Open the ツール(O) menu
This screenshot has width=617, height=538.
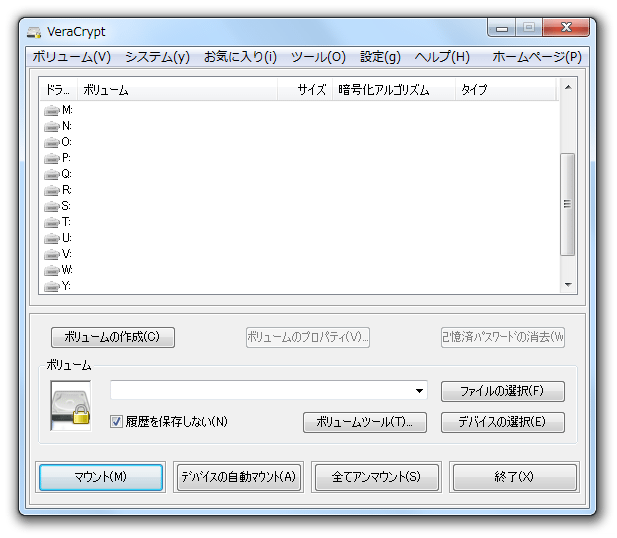tap(318, 57)
